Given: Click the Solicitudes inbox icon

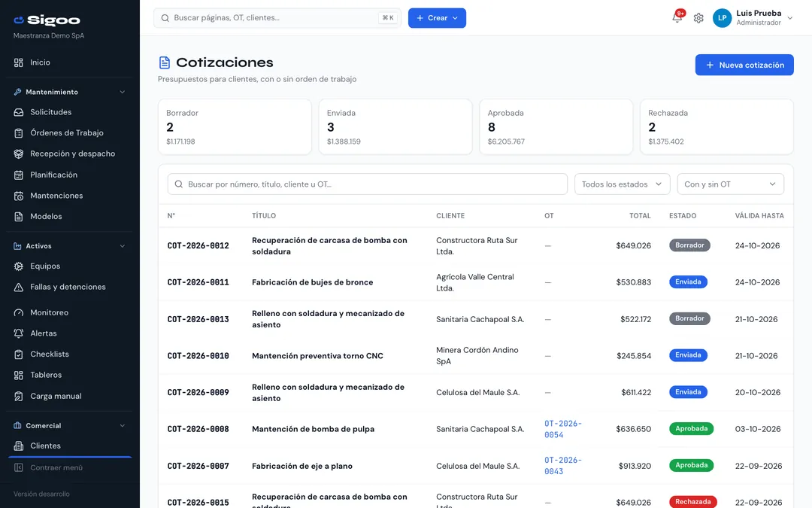Looking at the screenshot, I should (19, 112).
